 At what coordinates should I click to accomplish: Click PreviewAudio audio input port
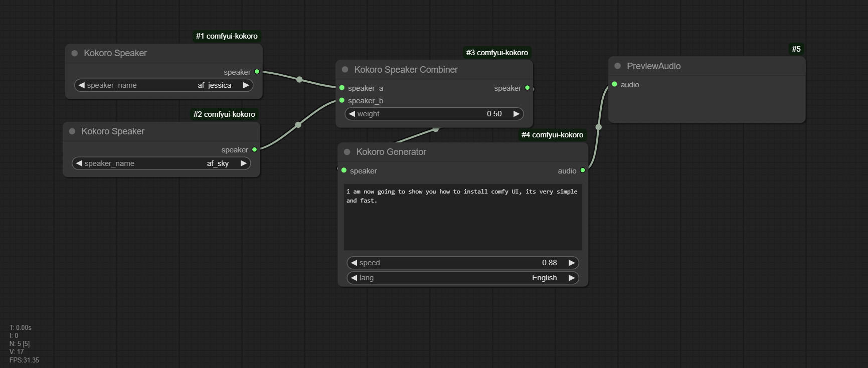615,84
